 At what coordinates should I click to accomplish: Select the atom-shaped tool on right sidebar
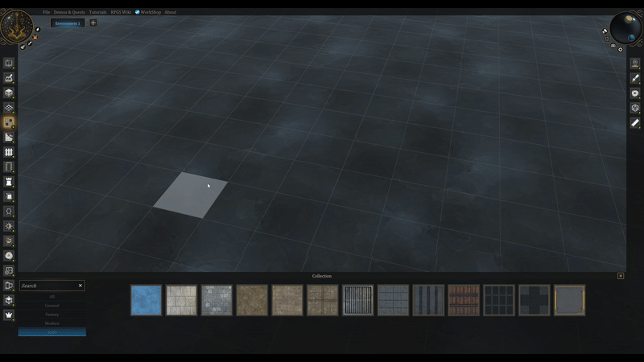tap(635, 108)
